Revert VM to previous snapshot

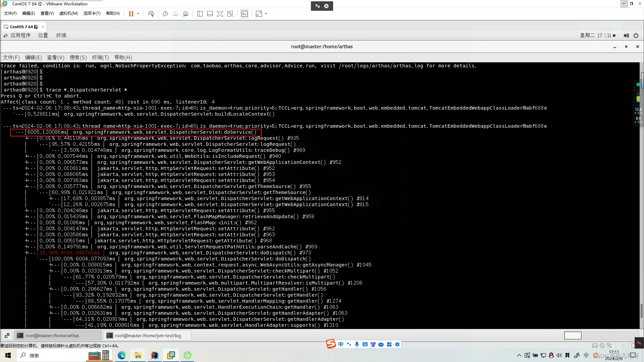(175, 14)
